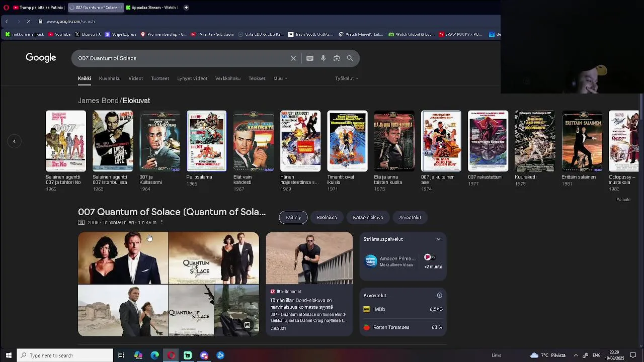The height and width of the screenshot is (362, 644).
Task: Switch to the Tuotteet tab
Action: pyautogui.click(x=160, y=78)
